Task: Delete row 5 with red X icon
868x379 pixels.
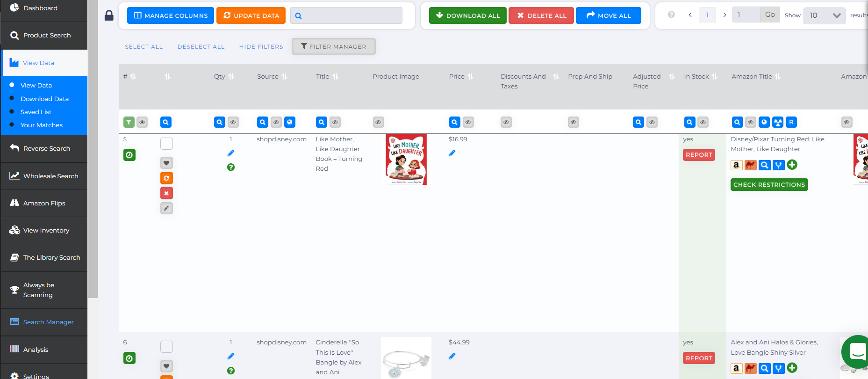Action: [166, 193]
